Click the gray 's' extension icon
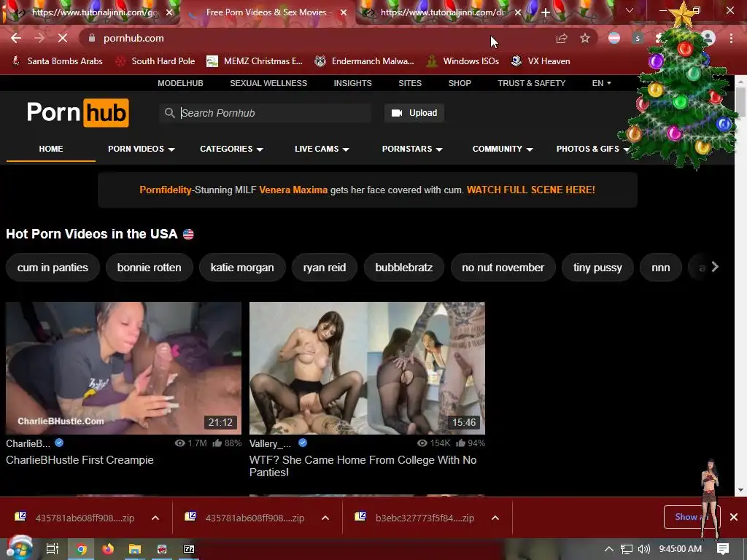Image resolution: width=747 pixels, height=560 pixels. 638,38
